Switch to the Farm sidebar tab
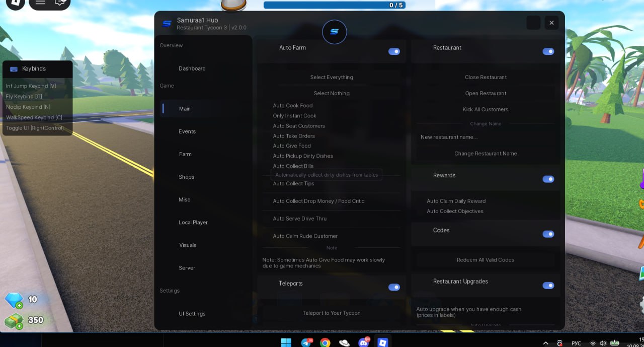This screenshot has width=644, height=347. point(186,154)
